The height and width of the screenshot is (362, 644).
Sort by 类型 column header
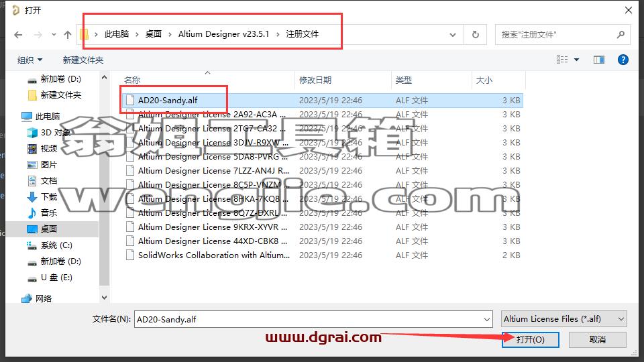click(x=403, y=80)
